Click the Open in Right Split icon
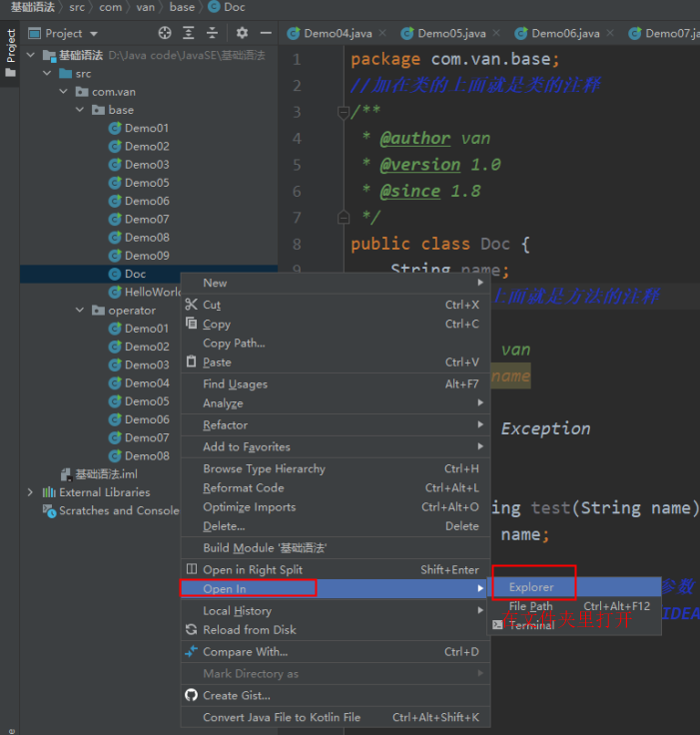Screen dimensions: 700x735 192,569
